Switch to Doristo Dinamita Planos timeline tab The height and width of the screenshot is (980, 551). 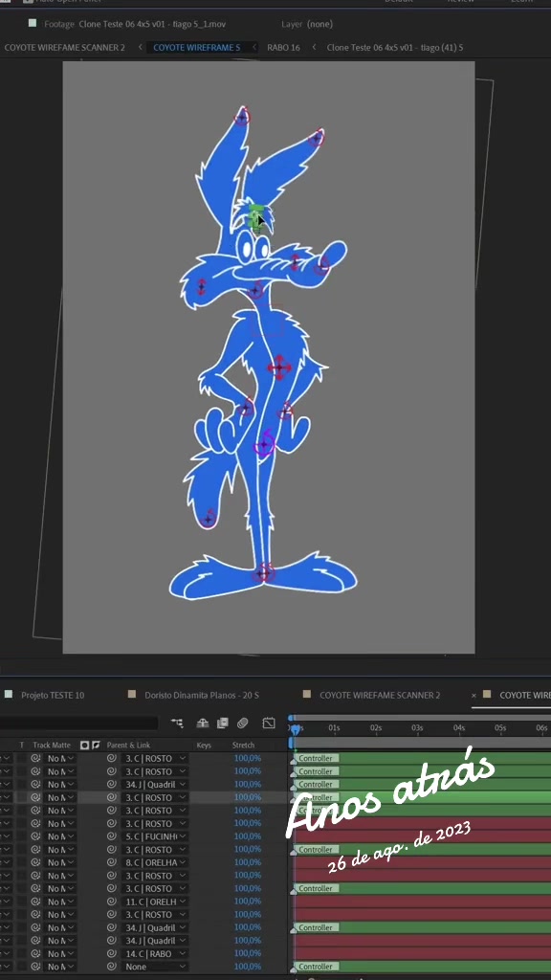point(201,695)
